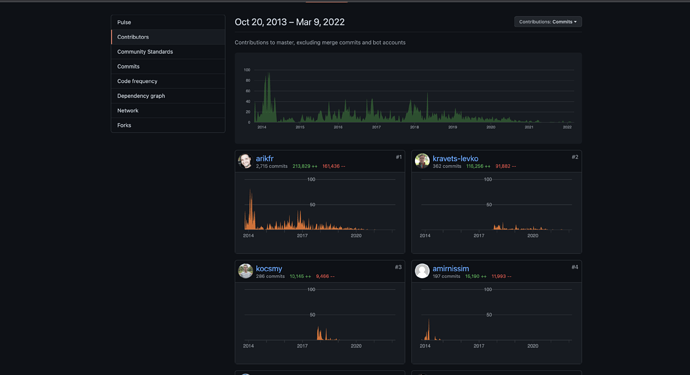This screenshot has height=375, width=690.
Task: Click "Contributions to master" description text
Action: 320,43
